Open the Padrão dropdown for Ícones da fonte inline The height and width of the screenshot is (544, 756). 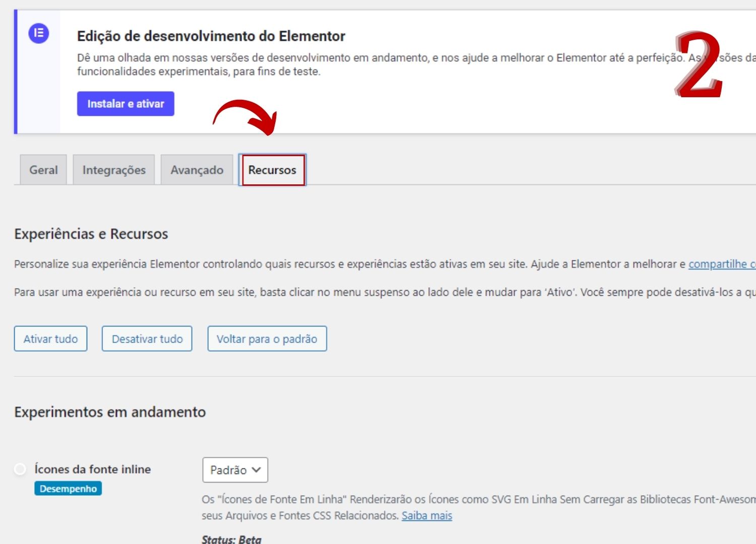(x=235, y=469)
